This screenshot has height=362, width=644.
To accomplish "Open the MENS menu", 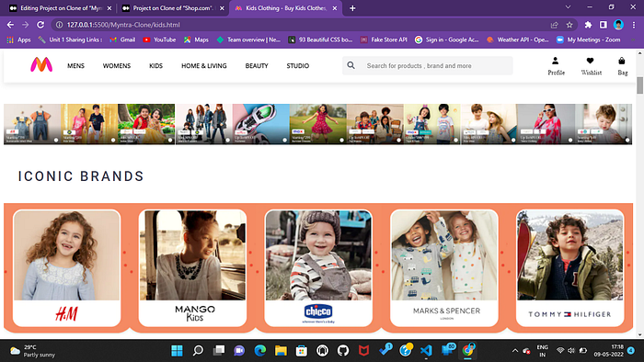I will (x=76, y=65).
